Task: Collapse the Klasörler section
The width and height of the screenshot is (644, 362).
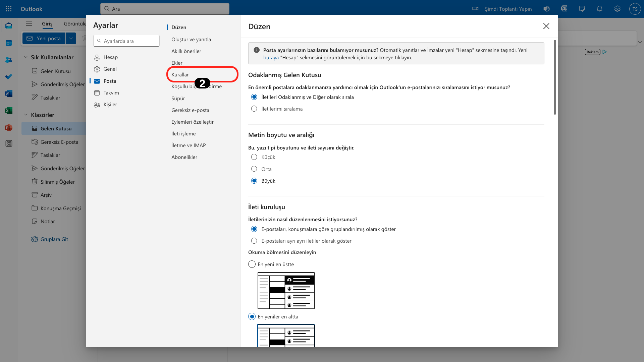Action: point(26,115)
